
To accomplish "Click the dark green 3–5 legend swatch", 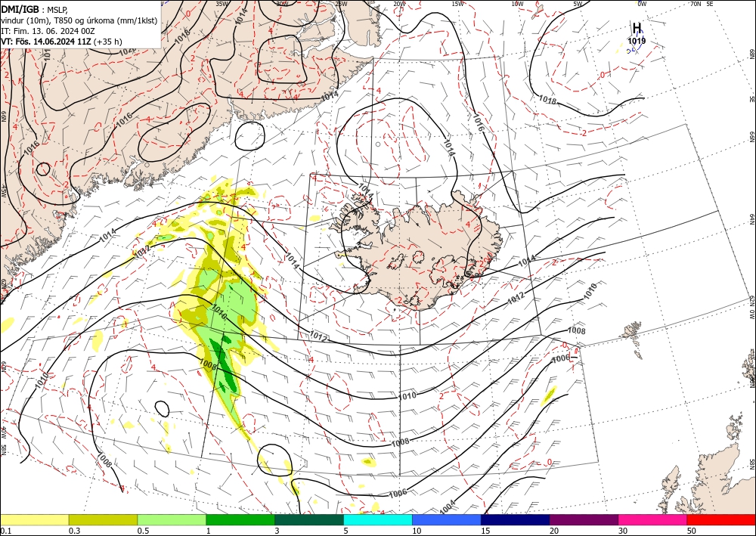I will pyautogui.click(x=309, y=519).
